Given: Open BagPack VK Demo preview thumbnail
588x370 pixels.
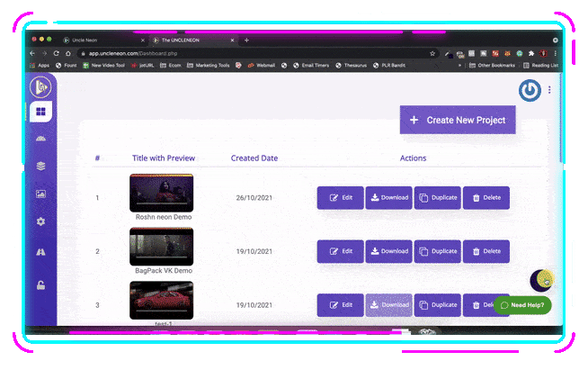Looking at the screenshot, I should (162, 247).
